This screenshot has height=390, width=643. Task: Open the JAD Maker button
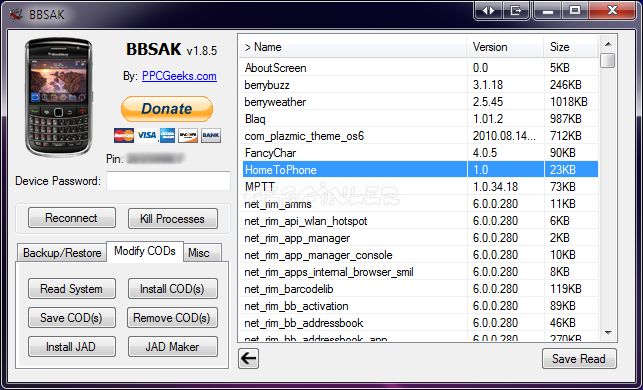(173, 347)
